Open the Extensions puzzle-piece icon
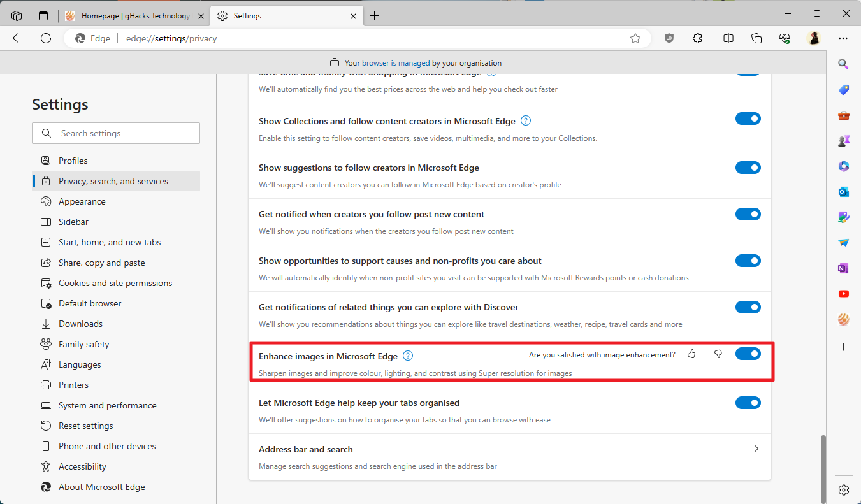The image size is (861, 504). point(697,38)
